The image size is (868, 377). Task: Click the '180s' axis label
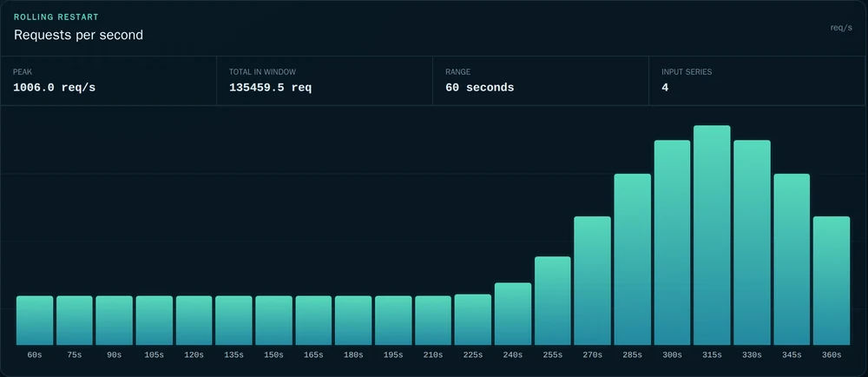(x=353, y=355)
